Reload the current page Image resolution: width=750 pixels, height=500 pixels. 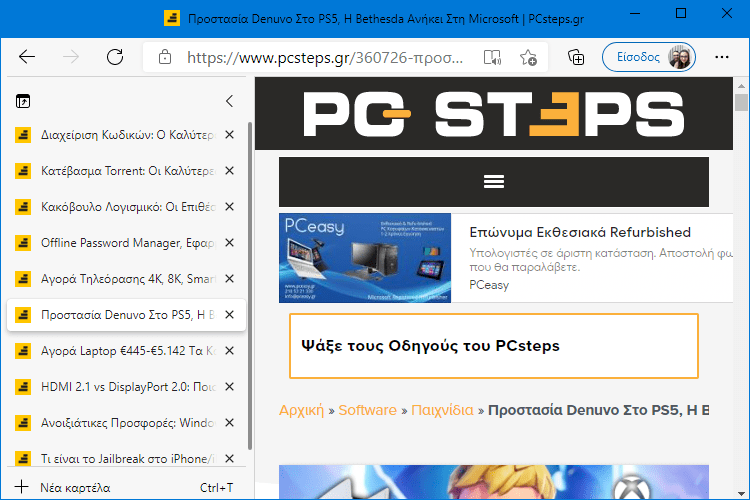115,57
